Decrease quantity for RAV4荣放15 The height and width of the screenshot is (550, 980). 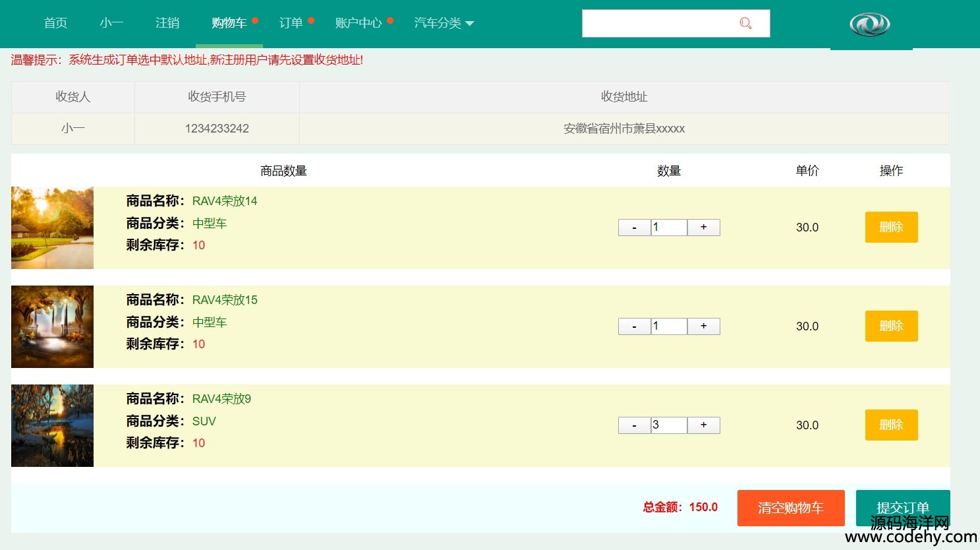point(634,326)
